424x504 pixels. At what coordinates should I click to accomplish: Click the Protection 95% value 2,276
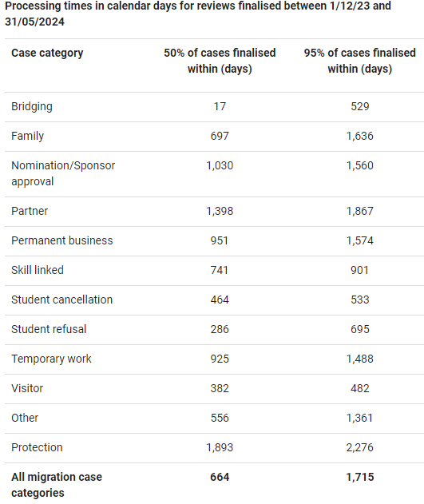(x=360, y=448)
